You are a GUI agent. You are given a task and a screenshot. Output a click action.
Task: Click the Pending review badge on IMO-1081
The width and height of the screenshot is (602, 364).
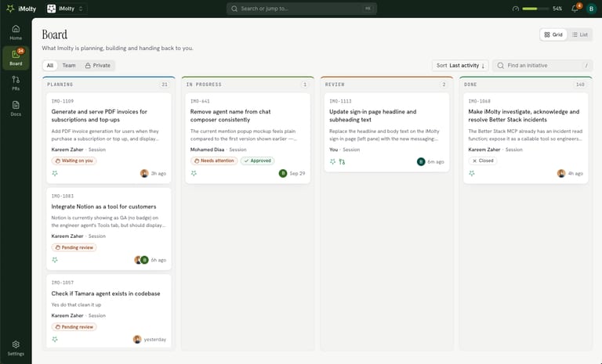pyautogui.click(x=74, y=248)
